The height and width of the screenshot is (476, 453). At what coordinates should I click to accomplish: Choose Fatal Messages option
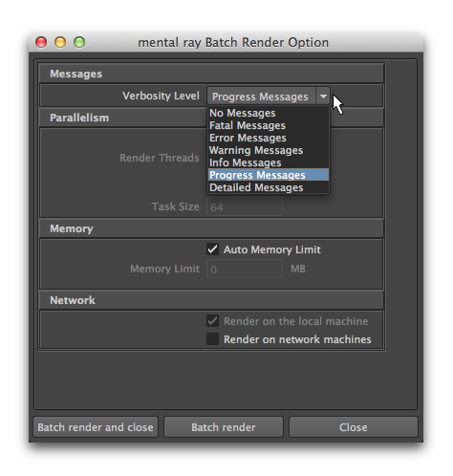click(x=269, y=125)
